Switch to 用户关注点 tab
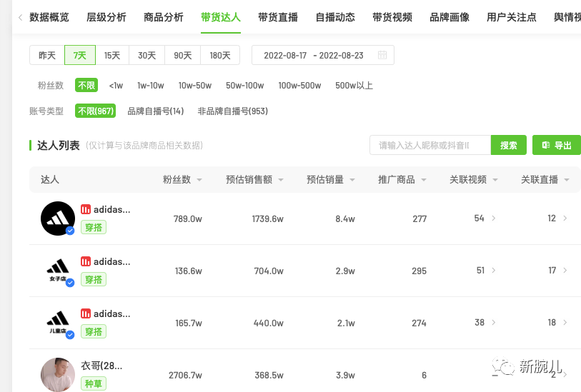Viewport: 581px width, 392px height. (x=512, y=17)
